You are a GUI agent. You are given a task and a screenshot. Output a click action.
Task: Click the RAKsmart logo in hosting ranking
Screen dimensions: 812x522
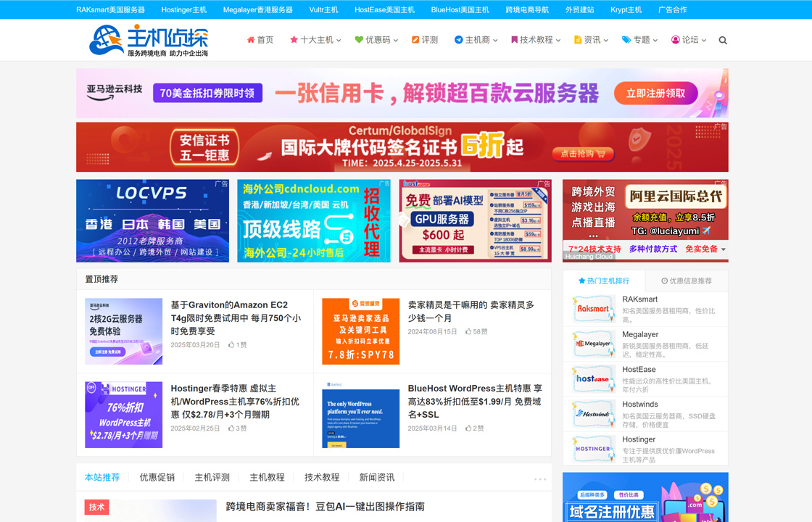[x=593, y=309]
